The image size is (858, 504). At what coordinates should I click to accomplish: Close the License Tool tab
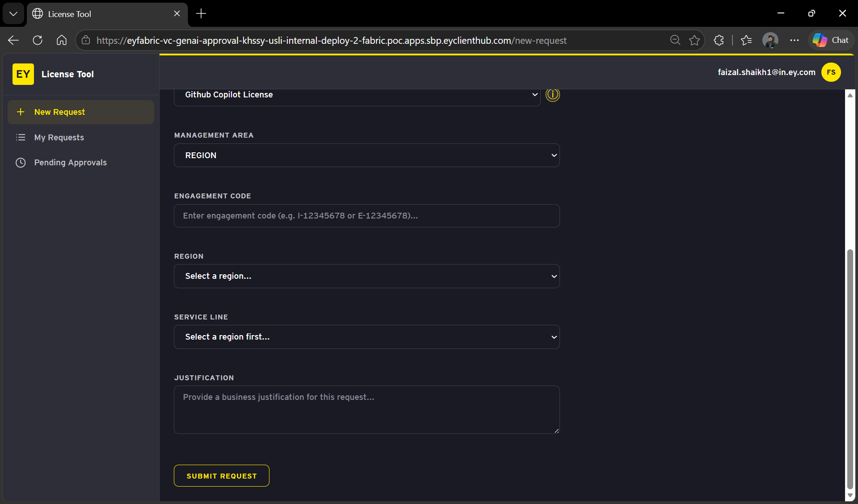[x=177, y=14]
